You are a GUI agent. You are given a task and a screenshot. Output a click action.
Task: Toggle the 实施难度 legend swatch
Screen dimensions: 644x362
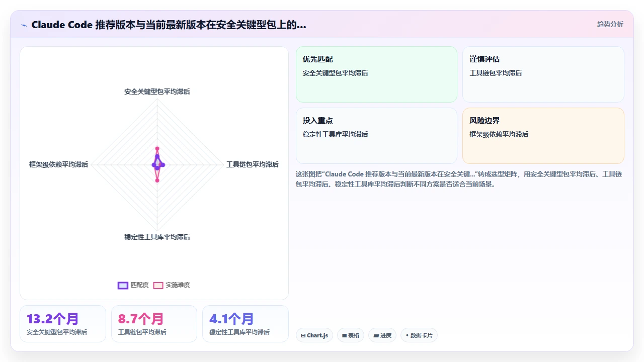[x=158, y=285]
